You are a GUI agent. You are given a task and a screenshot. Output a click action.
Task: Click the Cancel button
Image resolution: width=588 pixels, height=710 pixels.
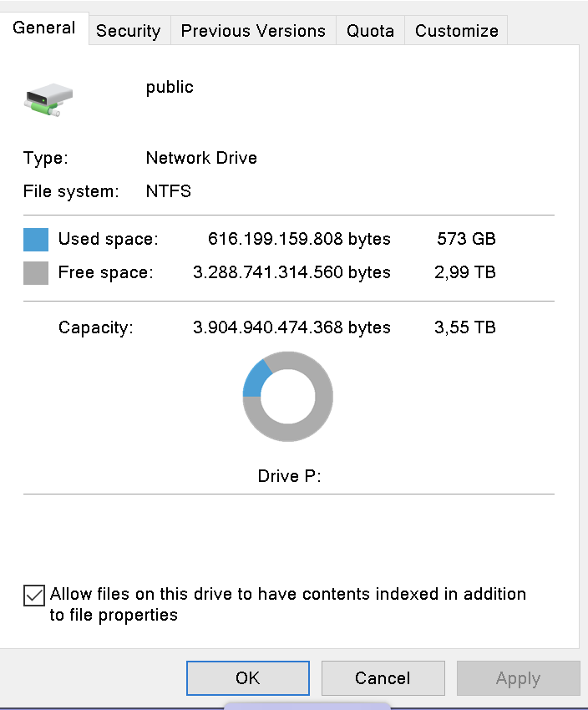pyautogui.click(x=383, y=678)
